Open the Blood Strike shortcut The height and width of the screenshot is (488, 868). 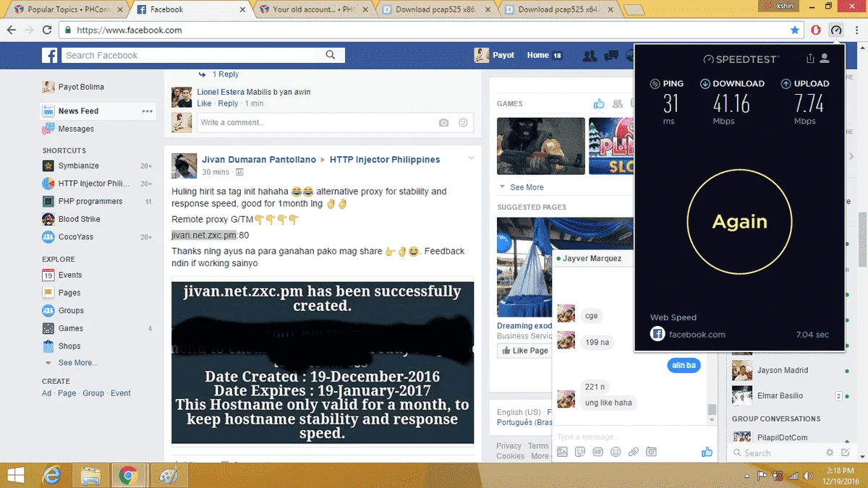pyautogui.click(x=79, y=219)
